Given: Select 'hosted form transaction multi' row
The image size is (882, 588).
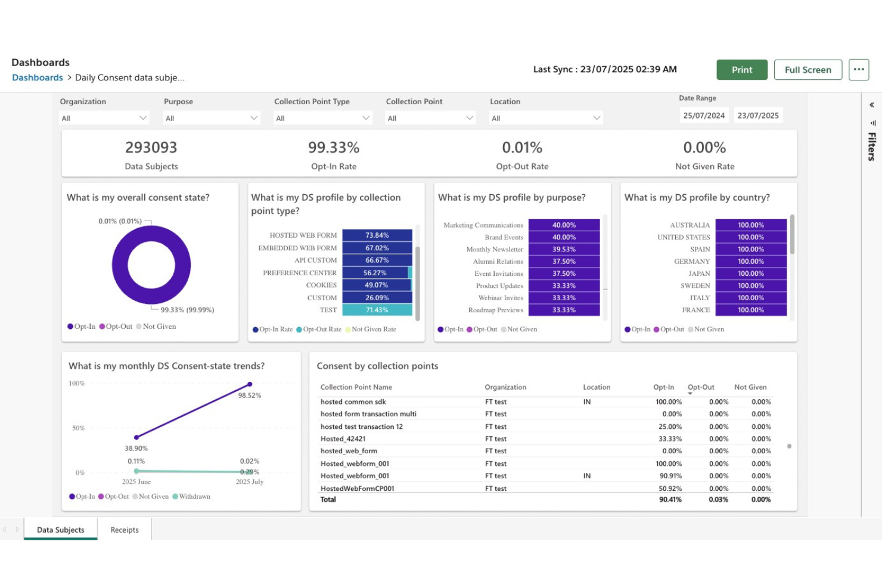Looking at the screenshot, I should 546,414.
